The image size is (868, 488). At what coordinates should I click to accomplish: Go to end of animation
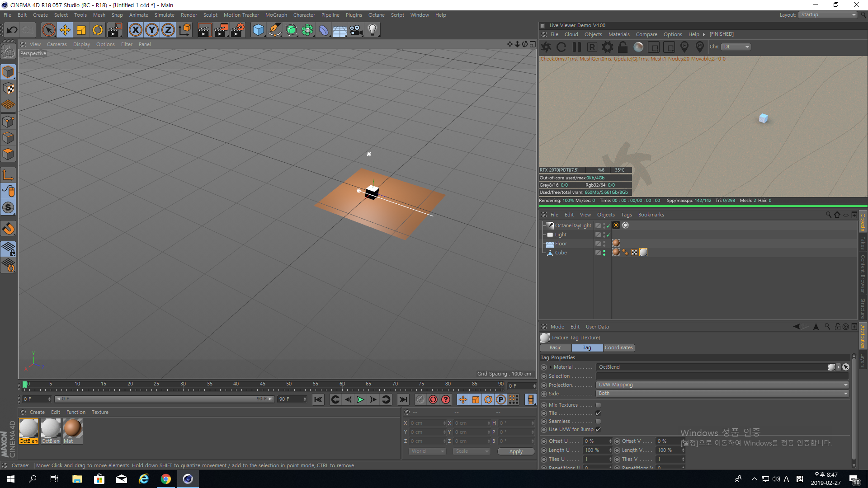[x=403, y=399]
